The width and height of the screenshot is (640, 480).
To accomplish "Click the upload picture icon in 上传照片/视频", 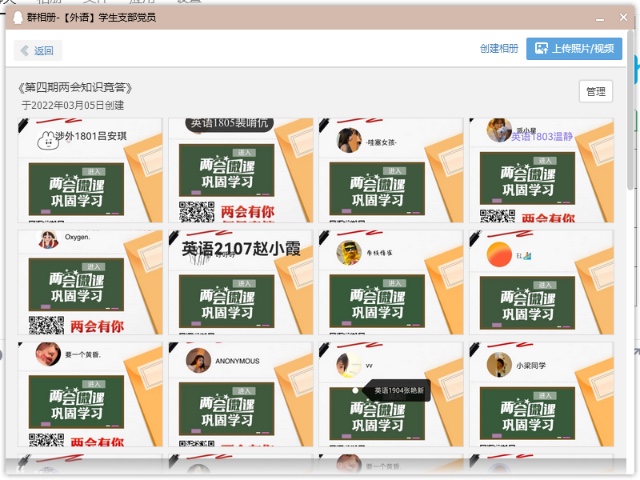I will tap(541, 49).
